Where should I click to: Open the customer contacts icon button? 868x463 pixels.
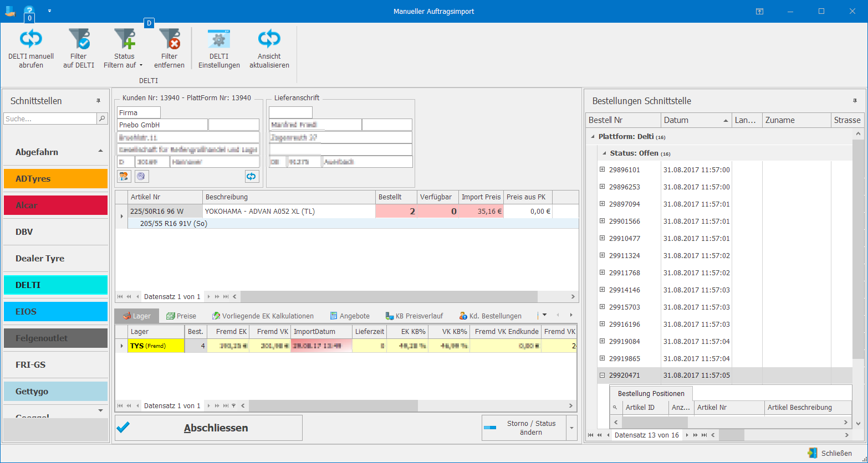click(124, 176)
